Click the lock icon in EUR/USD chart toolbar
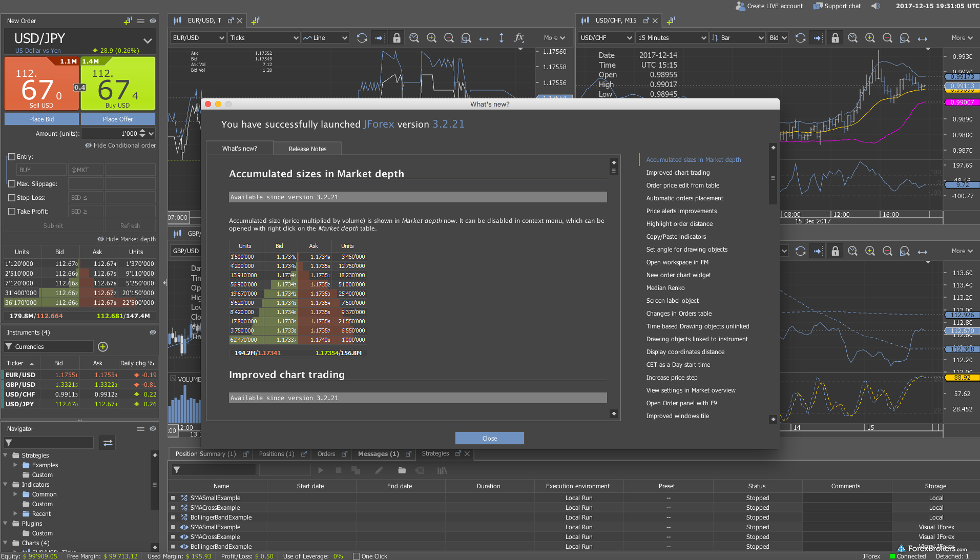Image resolution: width=980 pixels, height=560 pixels. coord(397,38)
